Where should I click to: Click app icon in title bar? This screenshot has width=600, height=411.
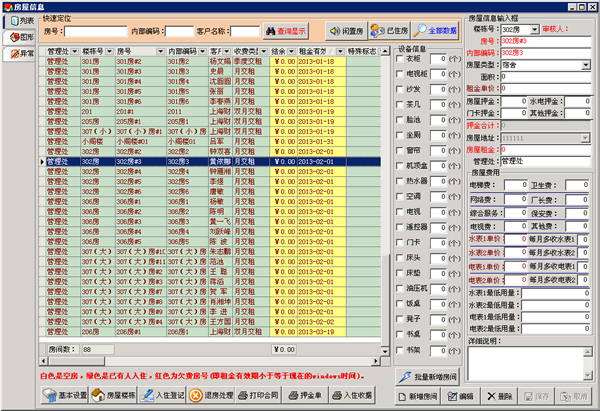click(8, 7)
